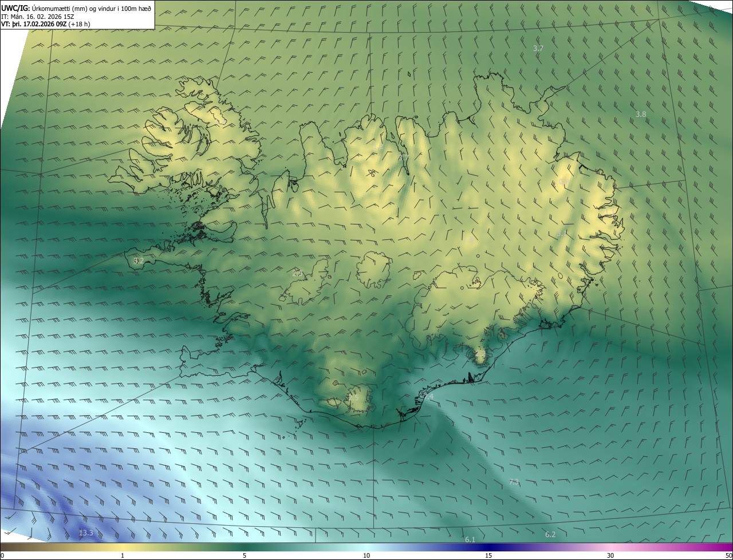Screen dimensions: 733x560
Task: Click the 3.2 value label on the map
Action: [x=139, y=261]
